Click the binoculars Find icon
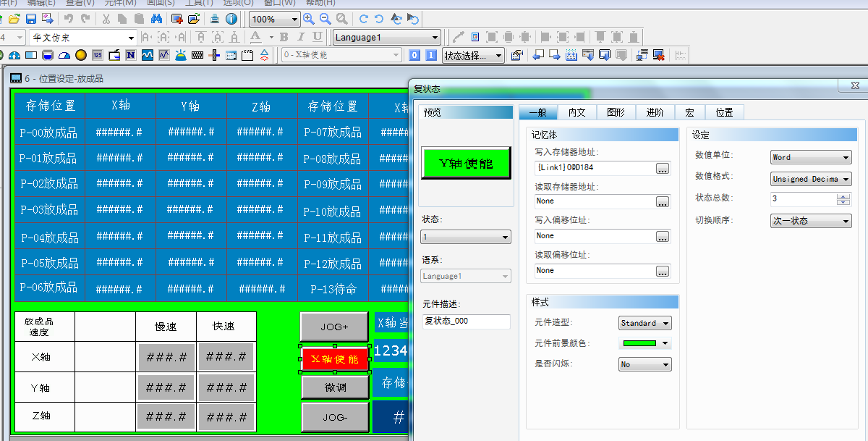The height and width of the screenshot is (441, 868). click(156, 19)
